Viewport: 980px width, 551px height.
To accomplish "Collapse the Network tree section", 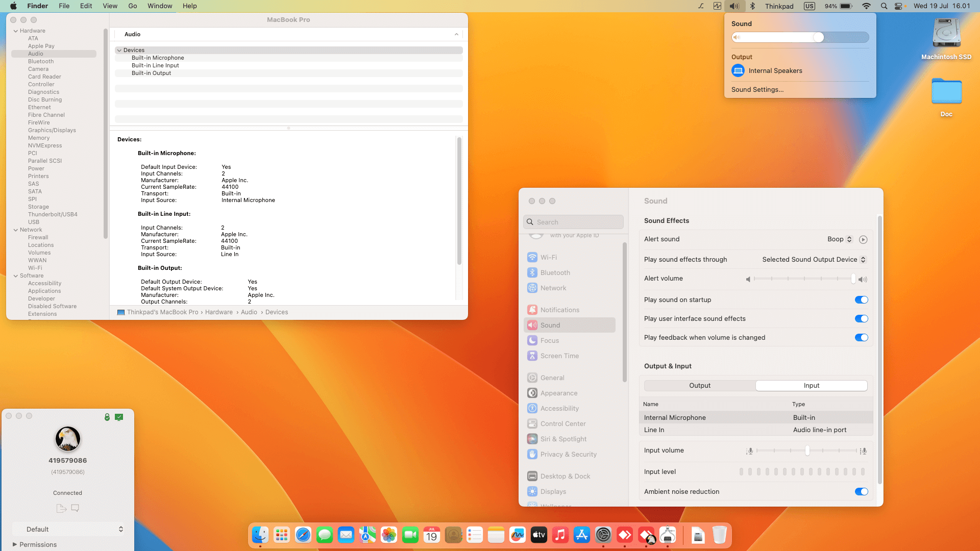I will (x=16, y=230).
